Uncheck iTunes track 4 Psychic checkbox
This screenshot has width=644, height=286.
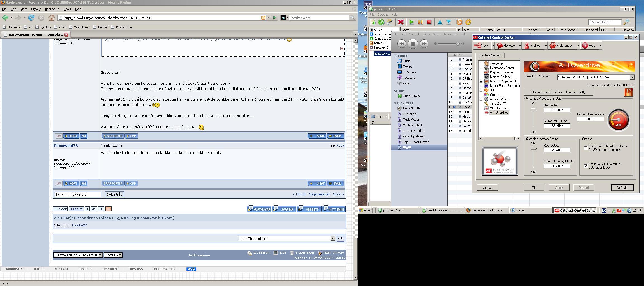coord(460,74)
